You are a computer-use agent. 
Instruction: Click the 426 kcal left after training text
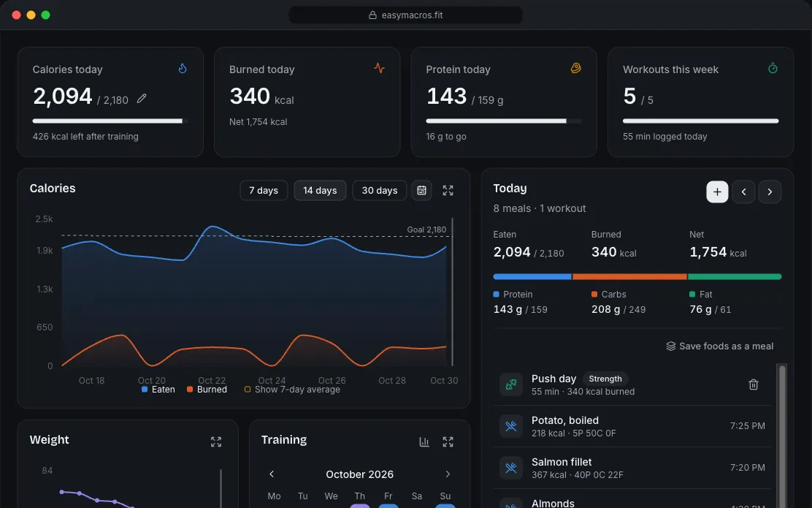(85, 137)
